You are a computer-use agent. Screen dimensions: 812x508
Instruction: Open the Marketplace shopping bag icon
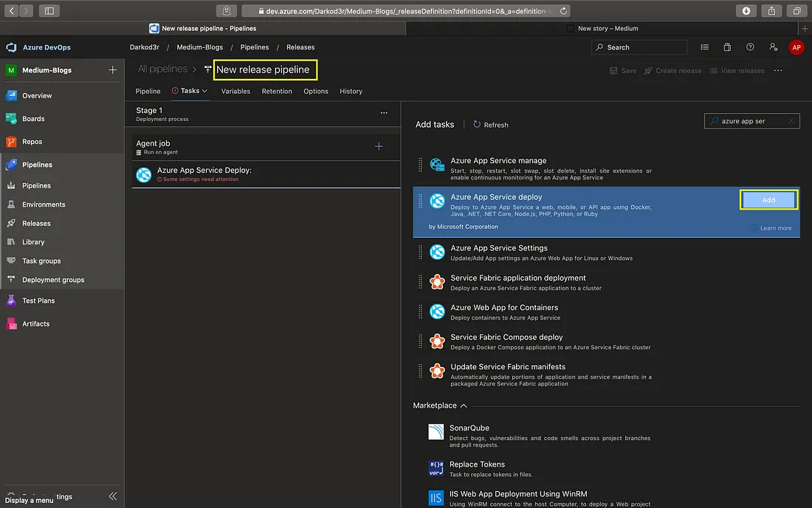coord(727,47)
